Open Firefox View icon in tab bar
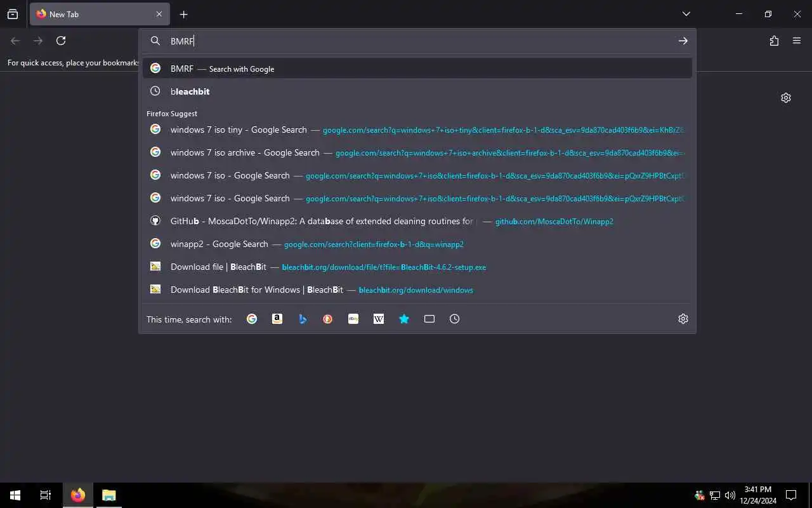The height and width of the screenshot is (508, 812). click(13, 14)
